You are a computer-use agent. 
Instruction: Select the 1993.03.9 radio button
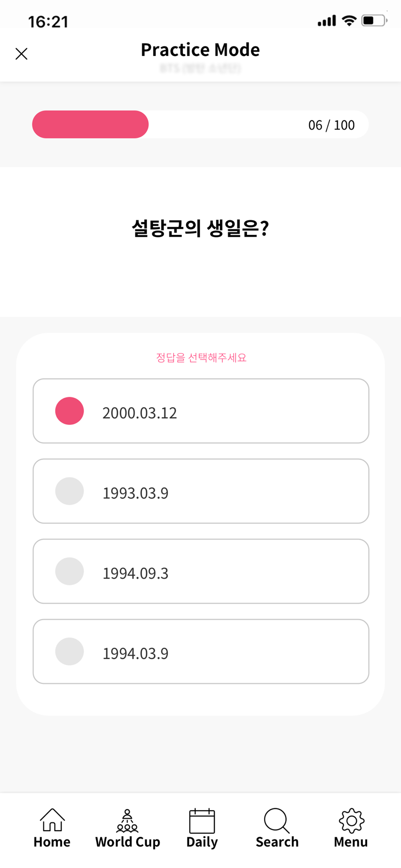pyautogui.click(x=69, y=491)
